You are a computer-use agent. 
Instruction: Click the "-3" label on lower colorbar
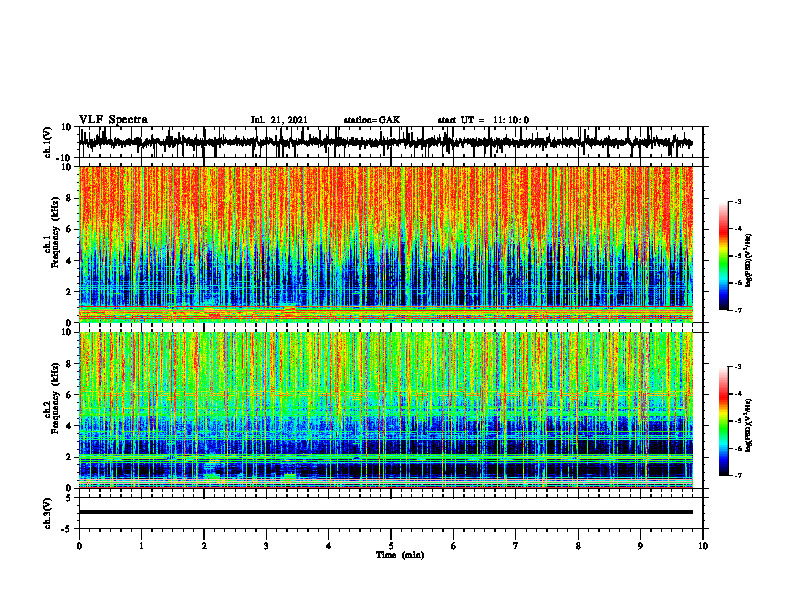tap(738, 367)
